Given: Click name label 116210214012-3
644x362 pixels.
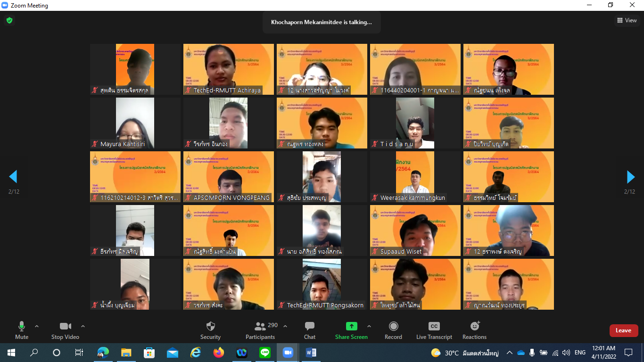Looking at the screenshot, I should pyautogui.click(x=135, y=198).
